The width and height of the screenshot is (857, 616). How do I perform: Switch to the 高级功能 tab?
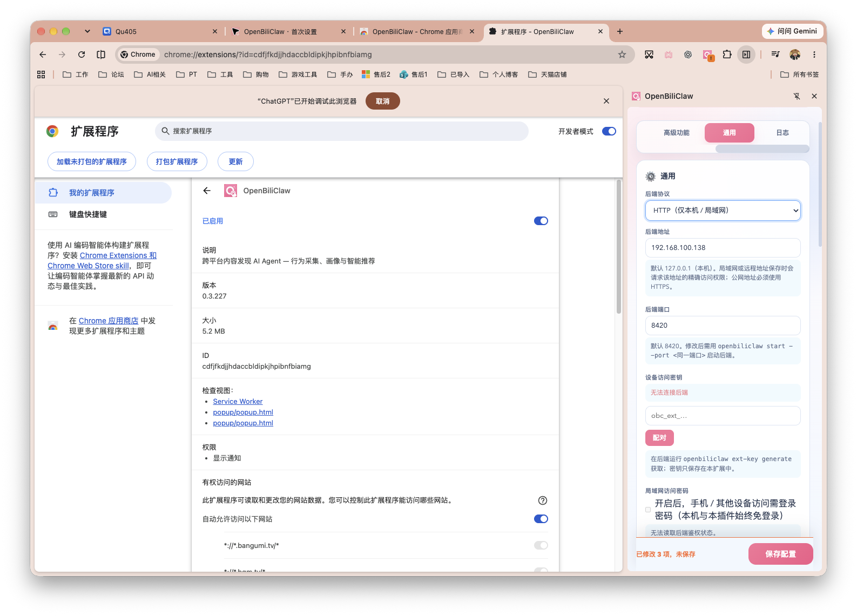(677, 133)
